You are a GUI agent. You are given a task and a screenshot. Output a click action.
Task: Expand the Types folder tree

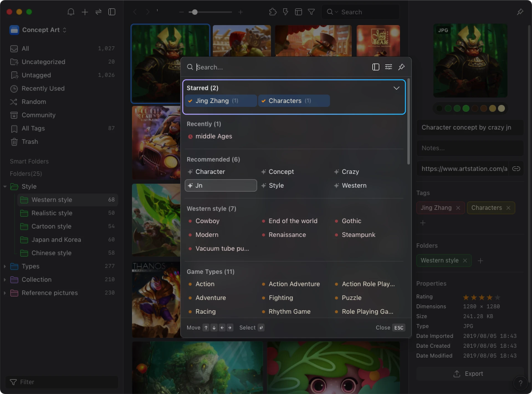(5, 266)
